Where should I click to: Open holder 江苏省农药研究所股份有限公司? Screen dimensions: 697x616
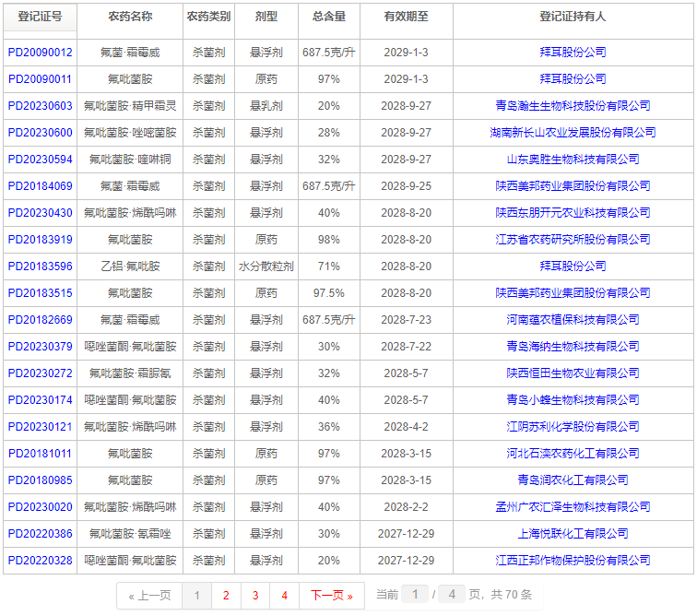573,240
